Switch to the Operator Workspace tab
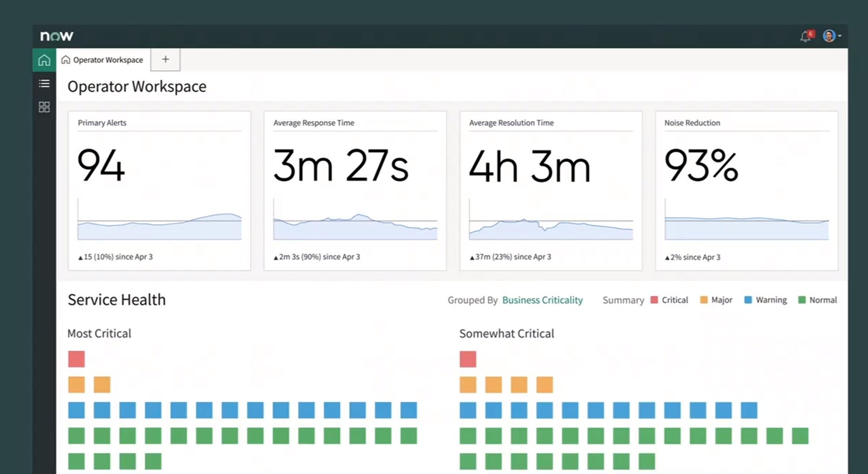Screen dimensions: 868x474 click(103, 60)
